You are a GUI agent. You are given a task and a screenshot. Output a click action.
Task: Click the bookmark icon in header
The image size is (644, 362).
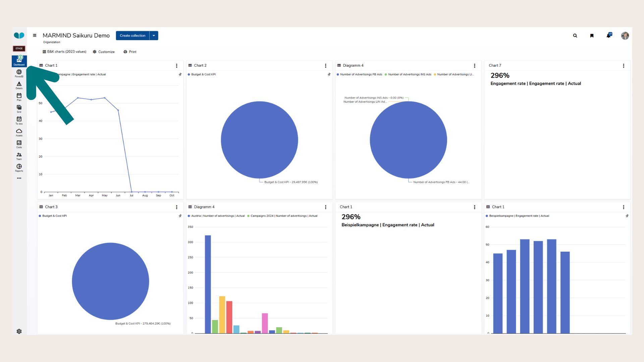pos(592,36)
